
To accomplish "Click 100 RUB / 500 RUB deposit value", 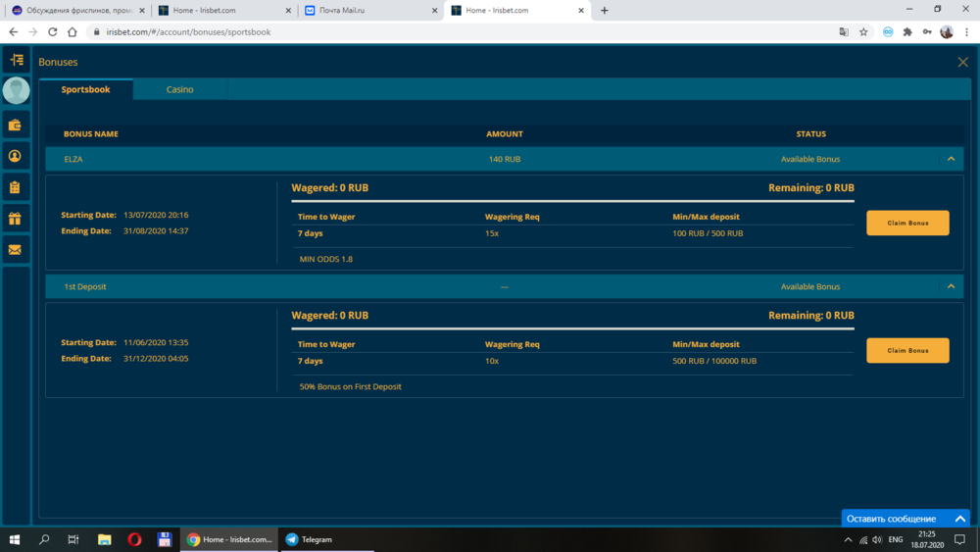I will [708, 233].
